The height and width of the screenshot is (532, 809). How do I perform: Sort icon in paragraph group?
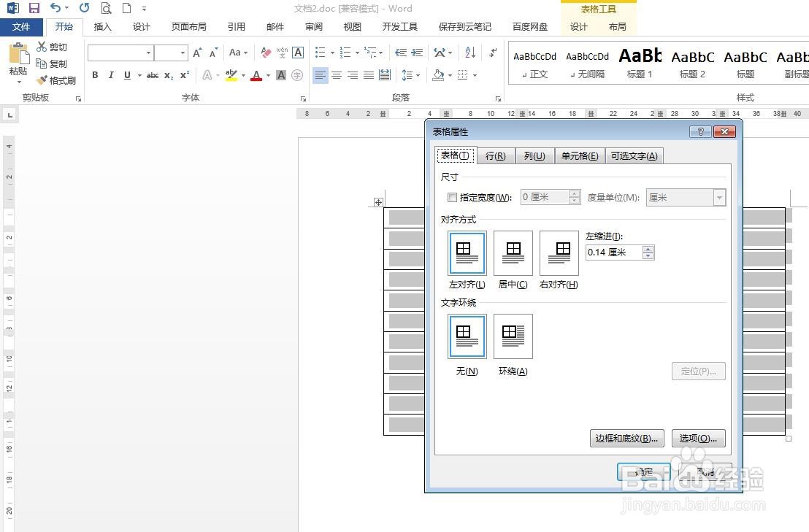coord(470,53)
